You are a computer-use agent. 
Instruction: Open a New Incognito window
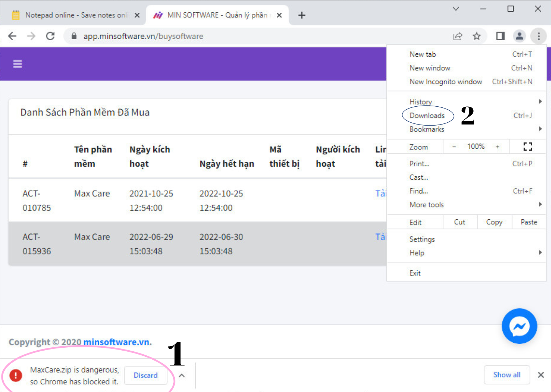(x=446, y=82)
